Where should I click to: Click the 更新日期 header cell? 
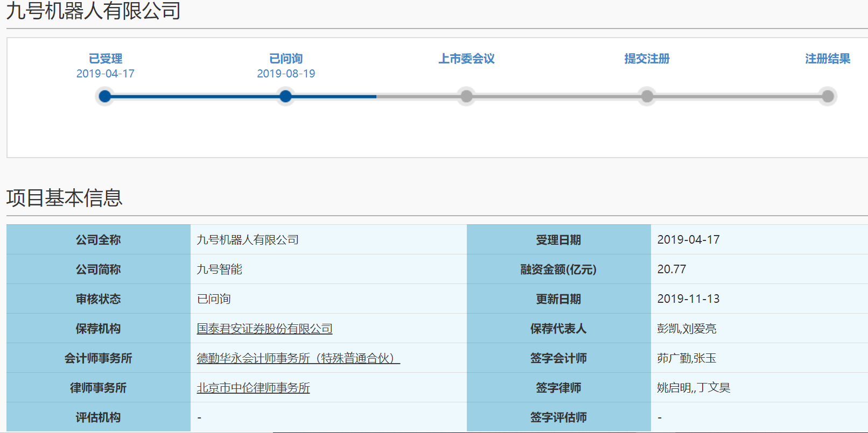point(559,299)
